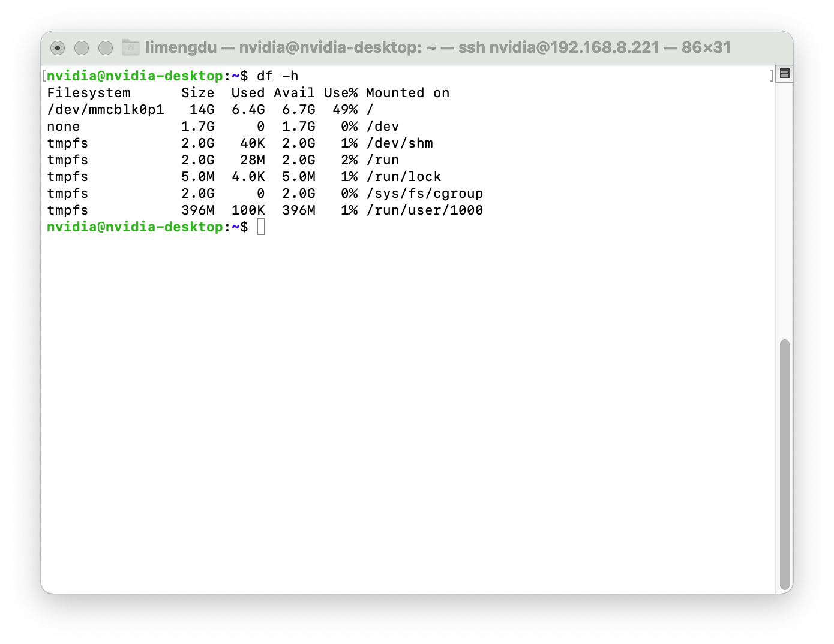Click the '/run/user/1000' mount point
834x644 pixels.
[425, 210]
